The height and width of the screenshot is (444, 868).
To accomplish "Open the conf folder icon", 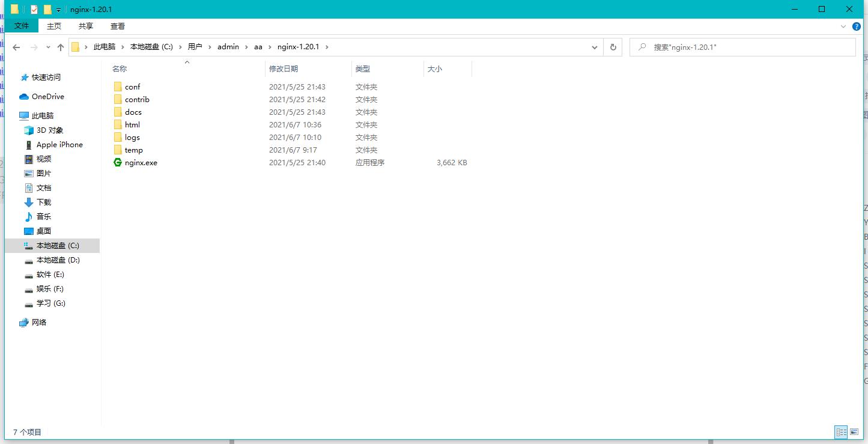I will tap(118, 87).
